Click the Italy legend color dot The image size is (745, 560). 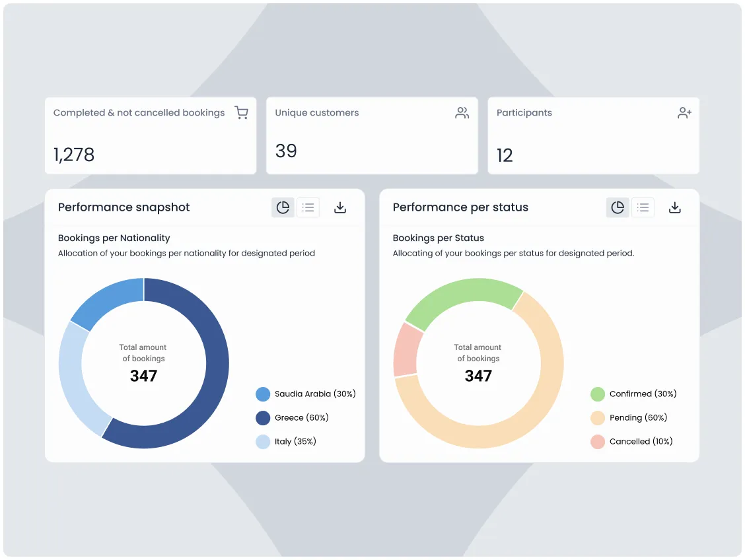point(263,442)
